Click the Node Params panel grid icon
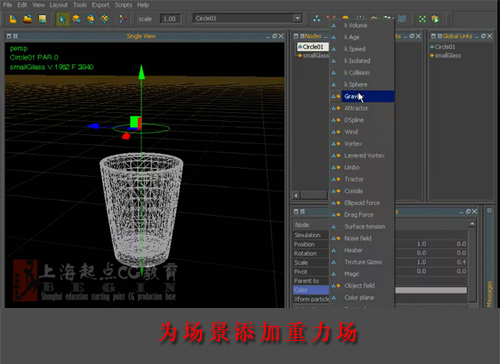The width and height of the screenshot is (500, 364). click(x=302, y=211)
